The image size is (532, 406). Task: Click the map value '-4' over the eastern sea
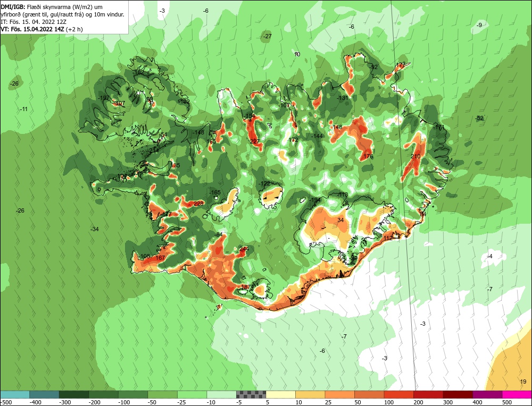pyautogui.click(x=489, y=256)
